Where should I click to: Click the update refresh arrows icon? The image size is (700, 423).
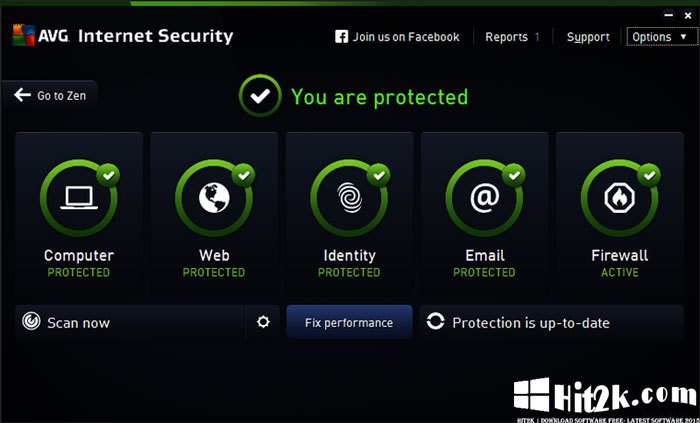tap(435, 322)
